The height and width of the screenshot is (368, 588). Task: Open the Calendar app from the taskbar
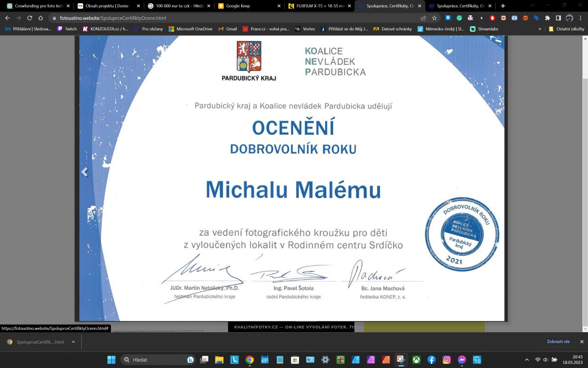coord(265,360)
